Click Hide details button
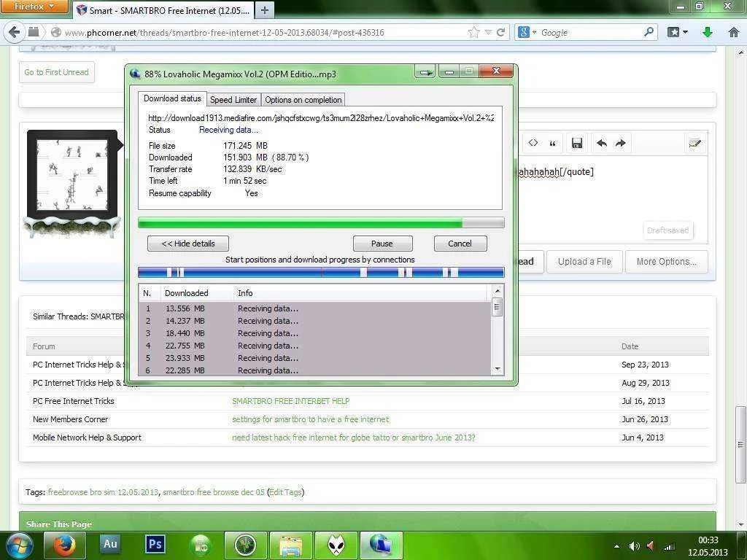 point(188,244)
